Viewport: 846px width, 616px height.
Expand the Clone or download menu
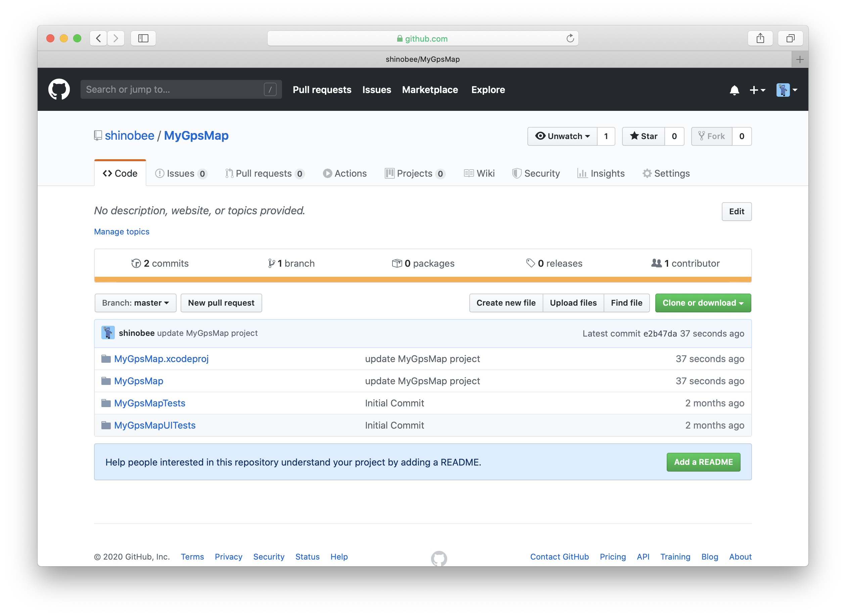[x=703, y=303]
